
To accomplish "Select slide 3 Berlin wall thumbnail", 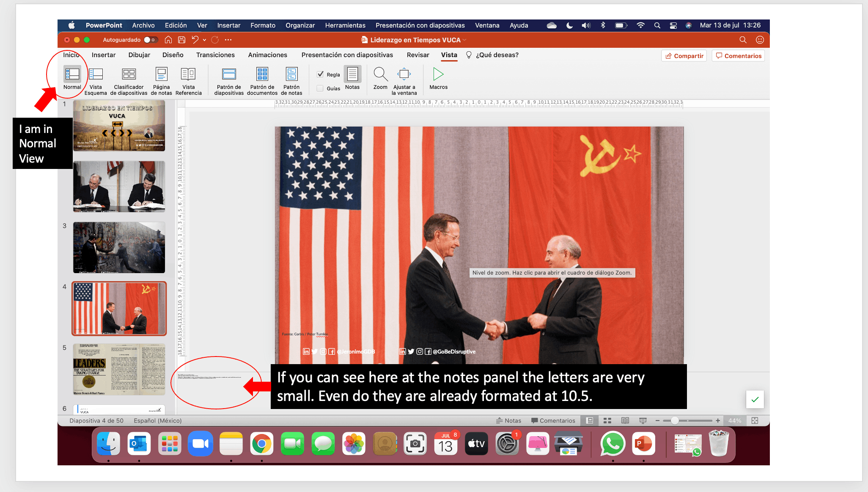I will (119, 247).
